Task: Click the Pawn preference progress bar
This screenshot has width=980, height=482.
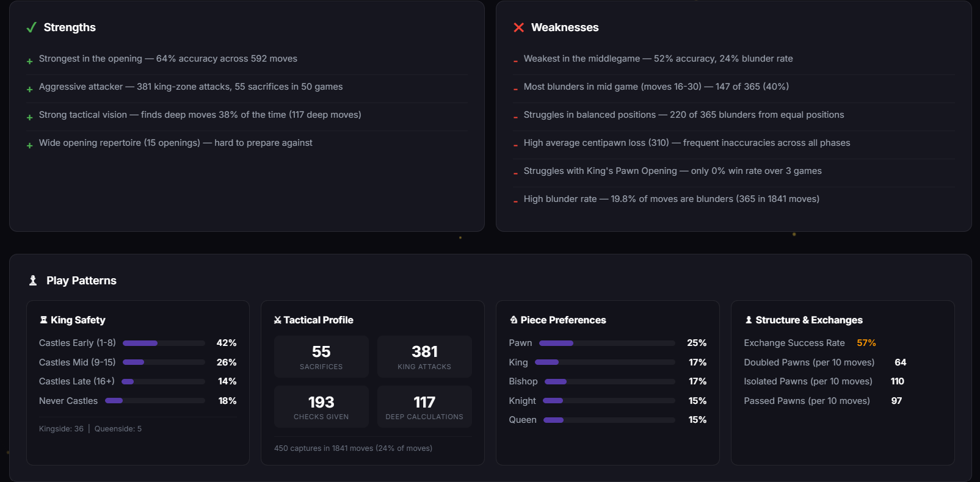Action: 607,344
